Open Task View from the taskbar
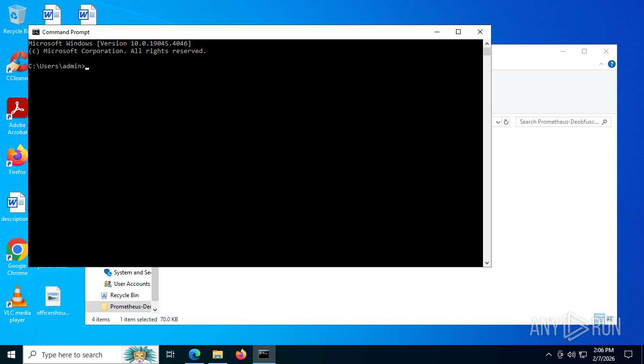Viewport: 644px width, 364px height. tap(170, 355)
